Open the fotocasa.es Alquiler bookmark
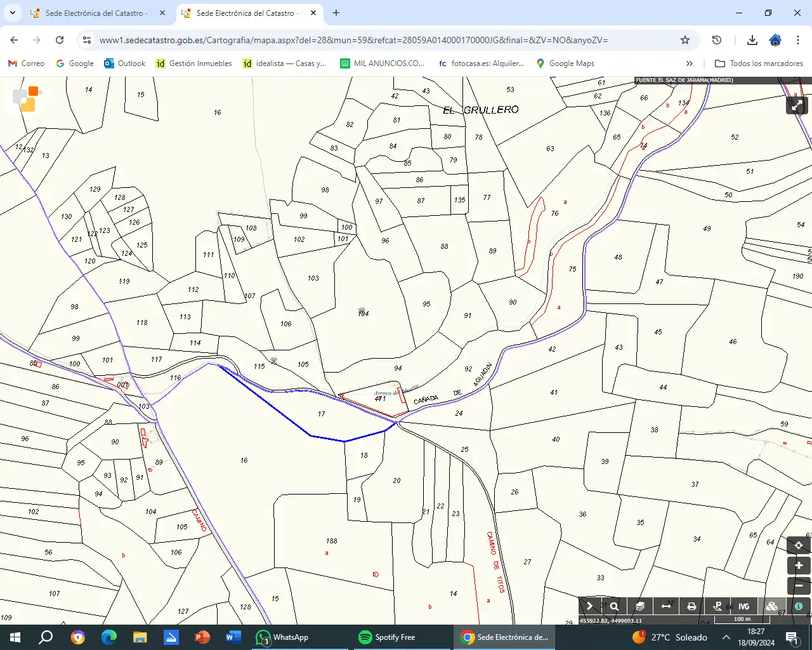This screenshot has width=812, height=650. click(481, 63)
